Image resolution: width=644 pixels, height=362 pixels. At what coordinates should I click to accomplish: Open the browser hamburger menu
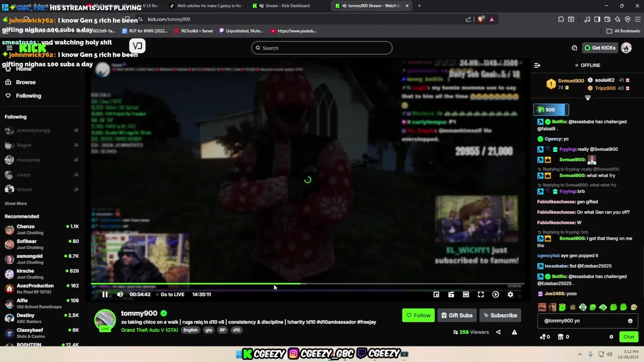[x=637, y=19]
